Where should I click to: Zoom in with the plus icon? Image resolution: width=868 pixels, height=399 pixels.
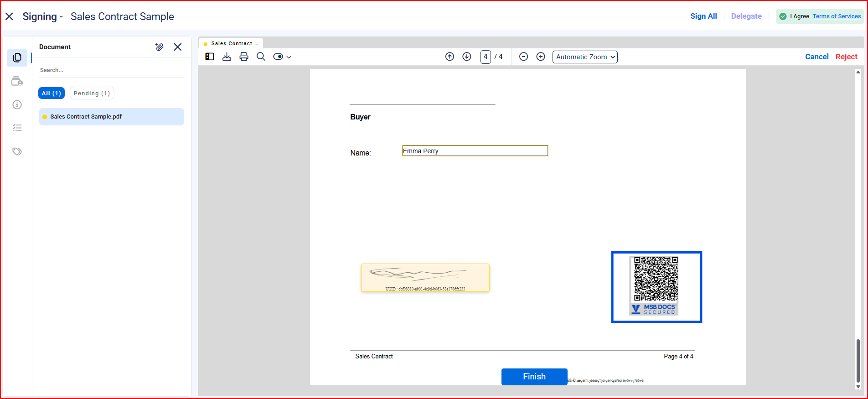541,57
